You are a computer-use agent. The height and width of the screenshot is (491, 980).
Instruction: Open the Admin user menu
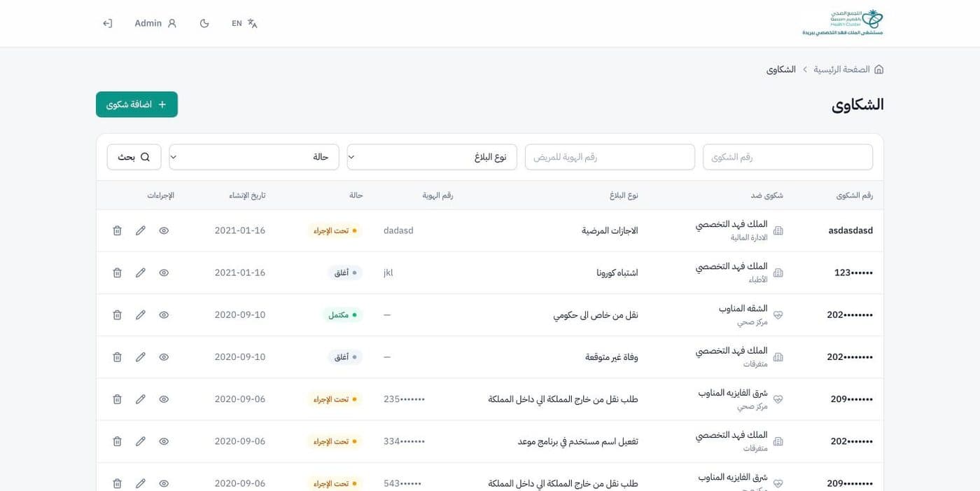tap(155, 23)
